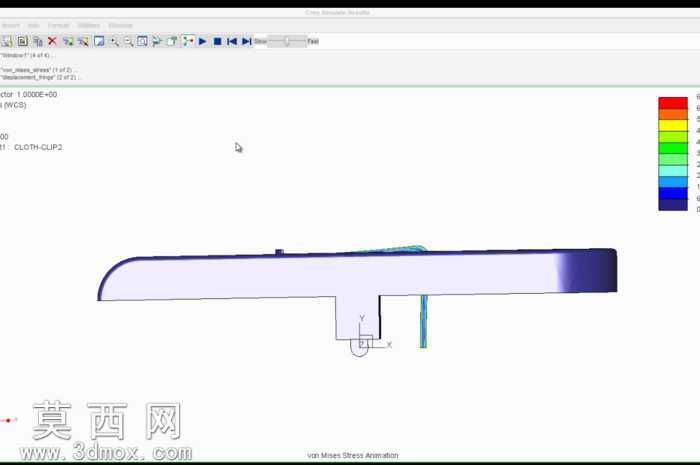Click the darkest navy legend swatch

click(x=673, y=204)
